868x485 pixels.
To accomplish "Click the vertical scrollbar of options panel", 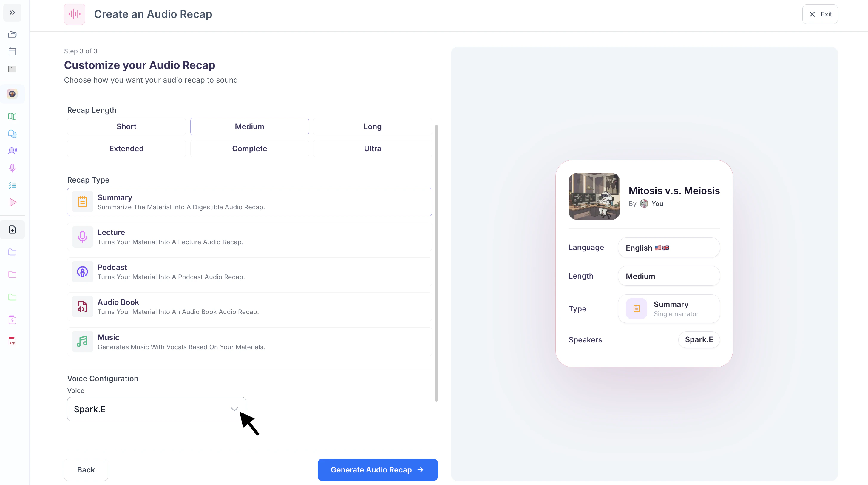I will click(436, 263).
